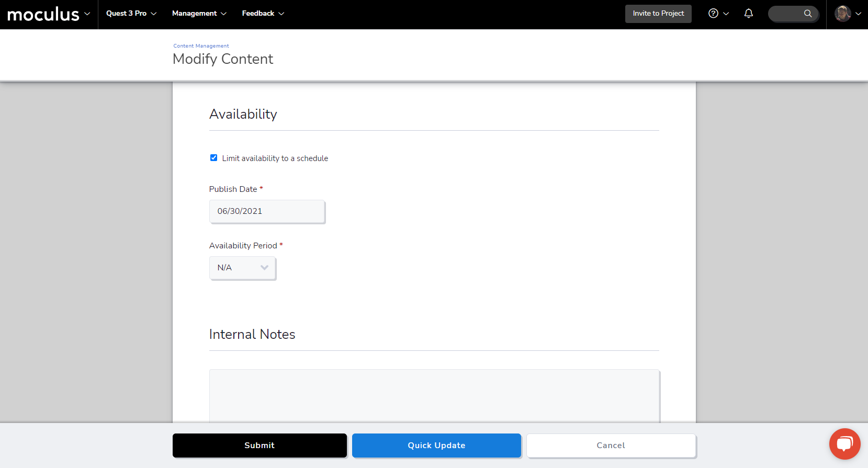Expand the chevron beside moculus logo

point(87,14)
